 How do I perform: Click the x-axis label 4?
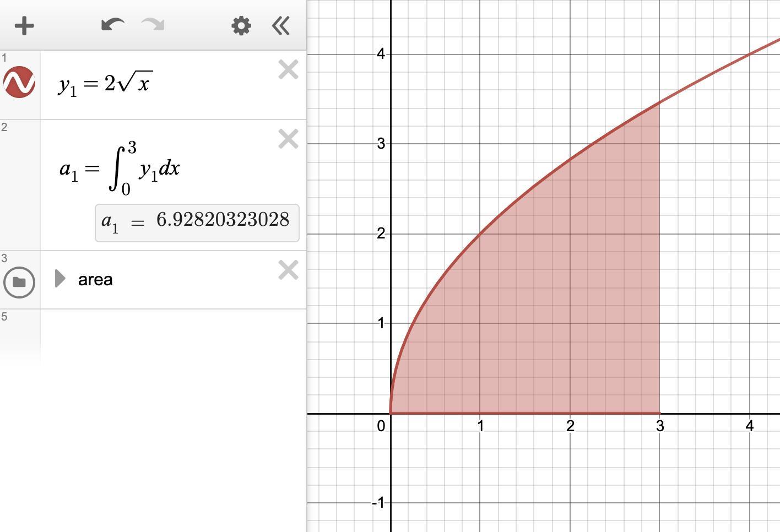click(750, 426)
